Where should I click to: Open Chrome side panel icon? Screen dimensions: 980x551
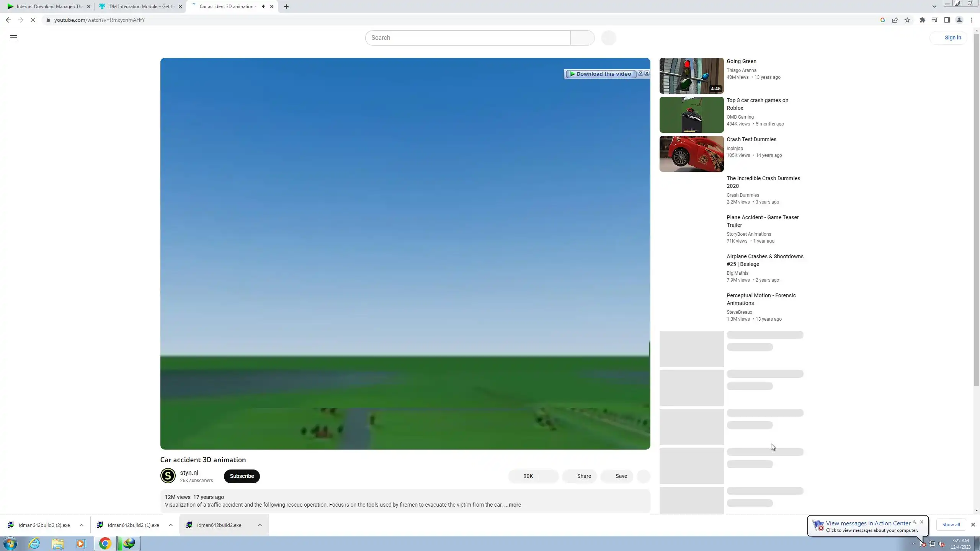[947, 20]
